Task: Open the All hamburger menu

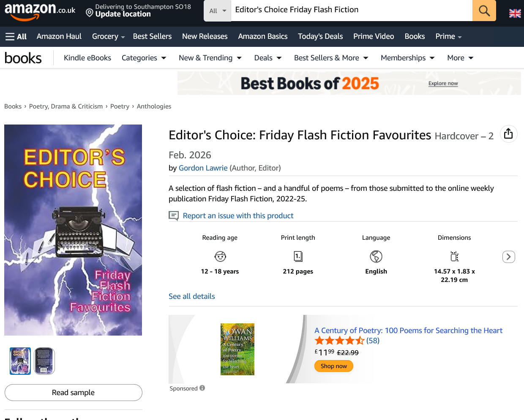Action: pos(16,37)
